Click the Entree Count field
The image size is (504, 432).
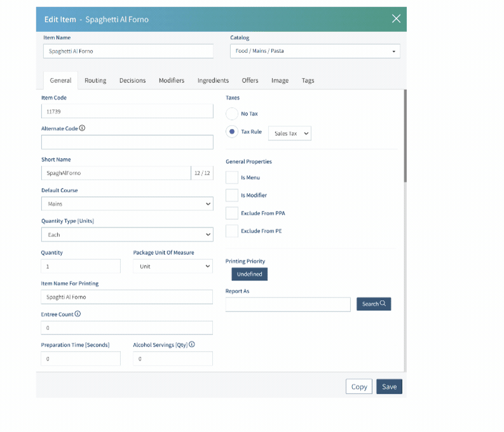pyautogui.click(x=126, y=328)
